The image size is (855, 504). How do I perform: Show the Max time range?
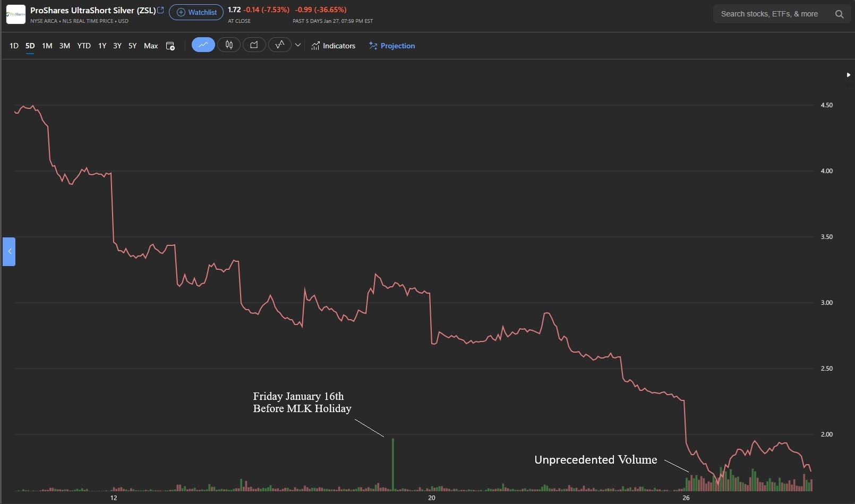point(151,46)
